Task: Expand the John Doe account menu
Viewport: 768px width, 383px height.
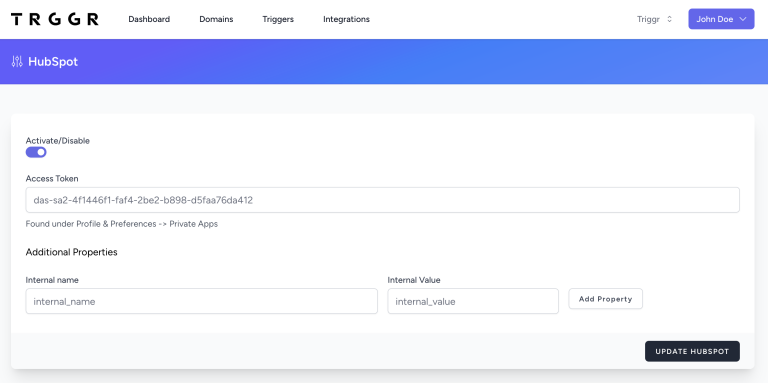Action: 721,19
